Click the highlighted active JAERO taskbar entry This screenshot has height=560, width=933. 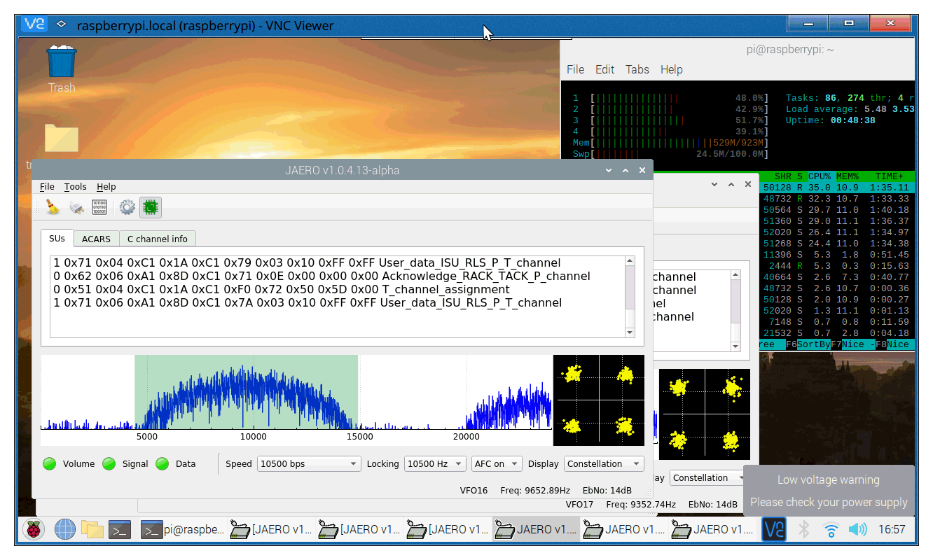pos(536,530)
